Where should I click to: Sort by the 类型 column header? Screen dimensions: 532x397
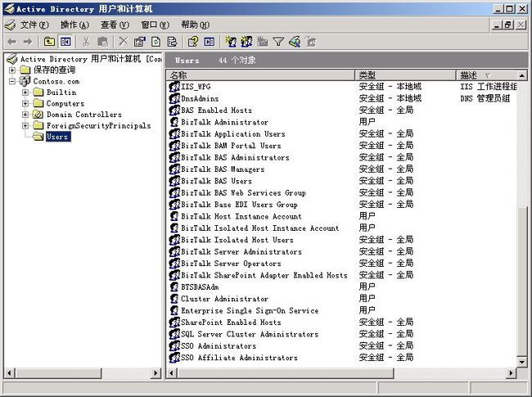405,75
